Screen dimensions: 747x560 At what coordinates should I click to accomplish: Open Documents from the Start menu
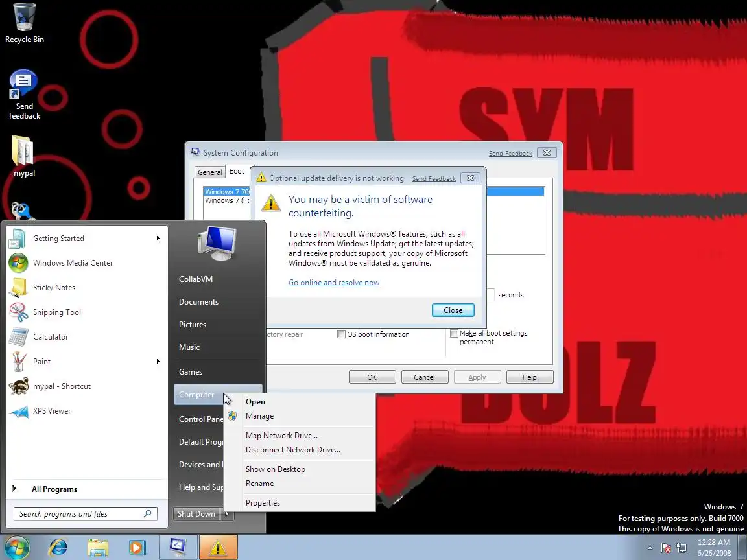pos(198,302)
